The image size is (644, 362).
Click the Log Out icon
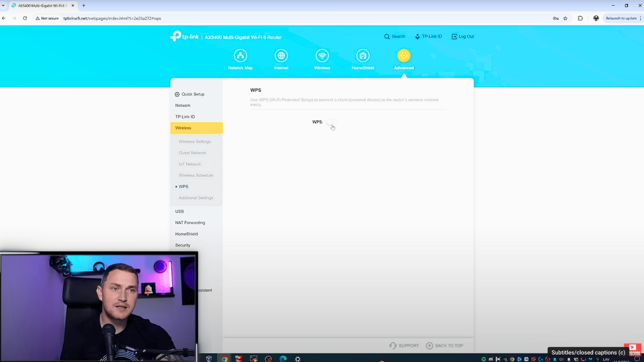point(454,37)
